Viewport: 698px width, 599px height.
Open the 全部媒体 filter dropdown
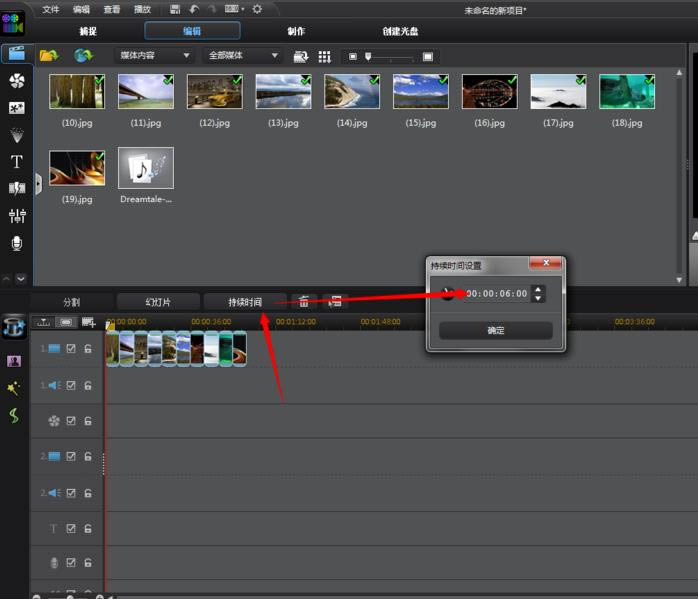[x=243, y=56]
